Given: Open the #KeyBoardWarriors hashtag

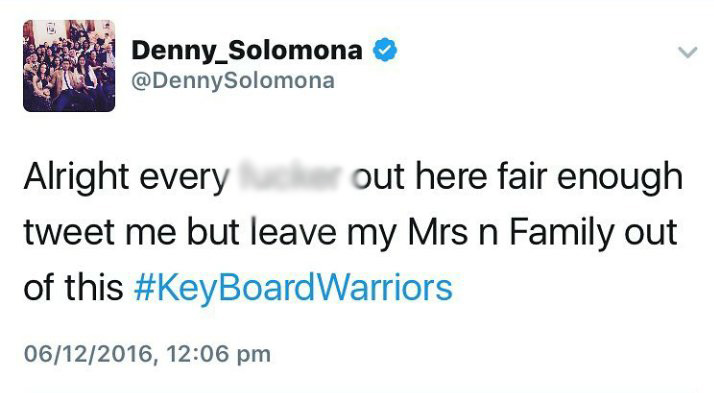Looking at the screenshot, I should tap(293, 288).
